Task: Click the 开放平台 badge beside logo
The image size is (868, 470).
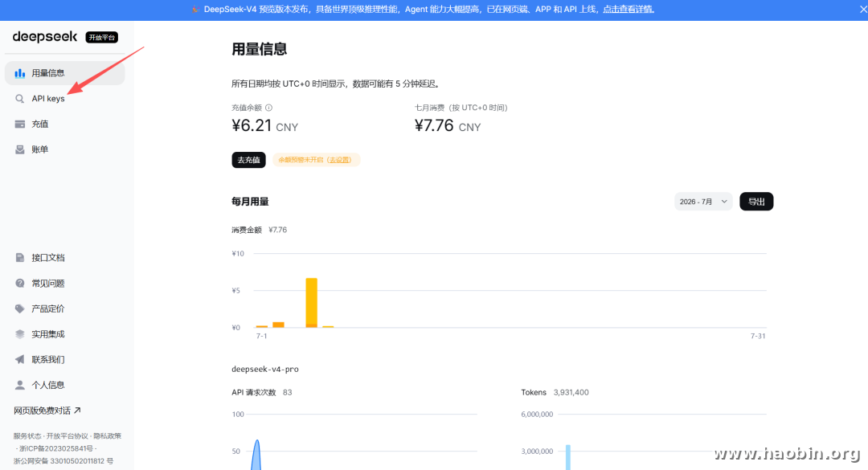Action: 102,37
